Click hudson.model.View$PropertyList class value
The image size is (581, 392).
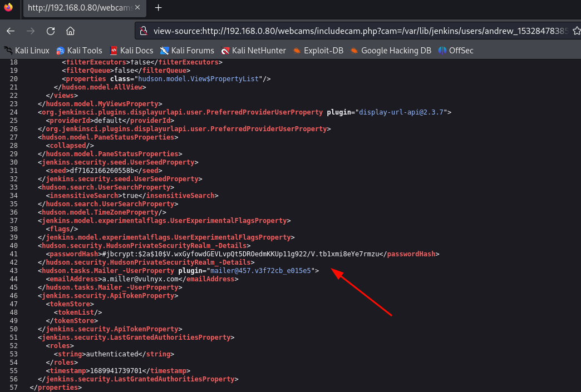coord(198,79)
